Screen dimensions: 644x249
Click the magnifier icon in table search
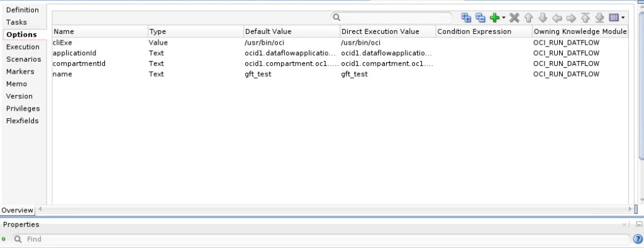pos(337,17)
